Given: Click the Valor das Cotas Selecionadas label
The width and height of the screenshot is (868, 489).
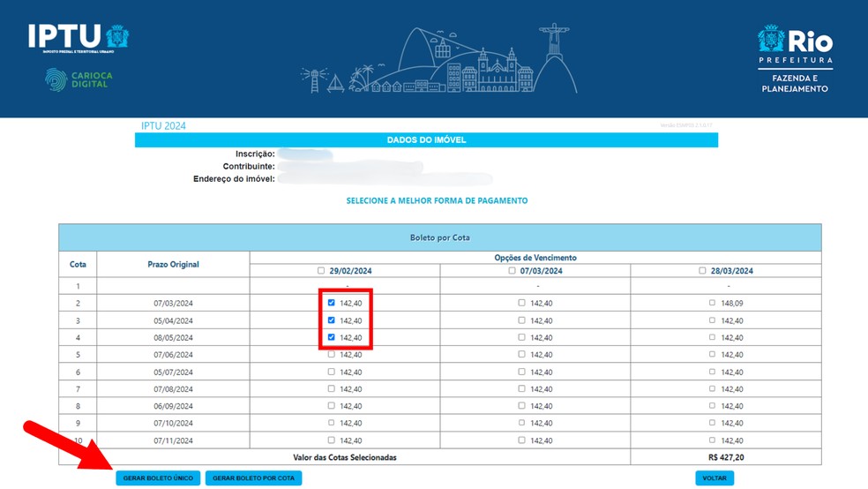Looking at the screenshot, I should pyautogui.click(x=344, y=457).
